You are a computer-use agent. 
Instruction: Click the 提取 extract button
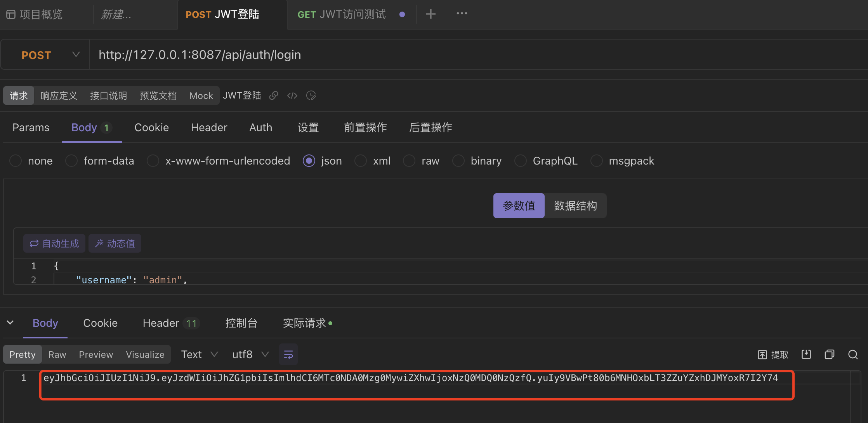click(773, 354)
